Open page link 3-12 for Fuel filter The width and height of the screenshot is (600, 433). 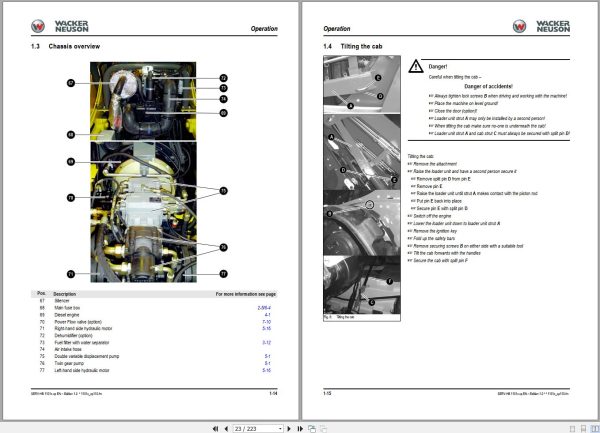click(266, 343)
